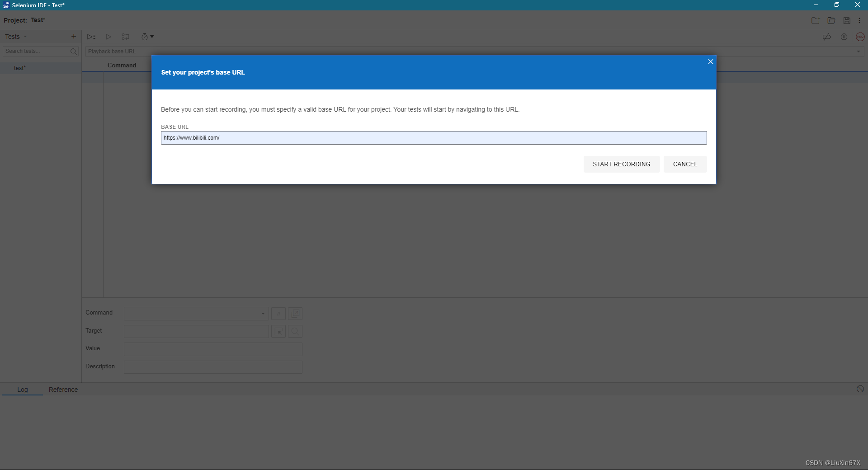Screen dimensions: 868x470
Task: Click the Target input field
Action: [x=196, y=331]
